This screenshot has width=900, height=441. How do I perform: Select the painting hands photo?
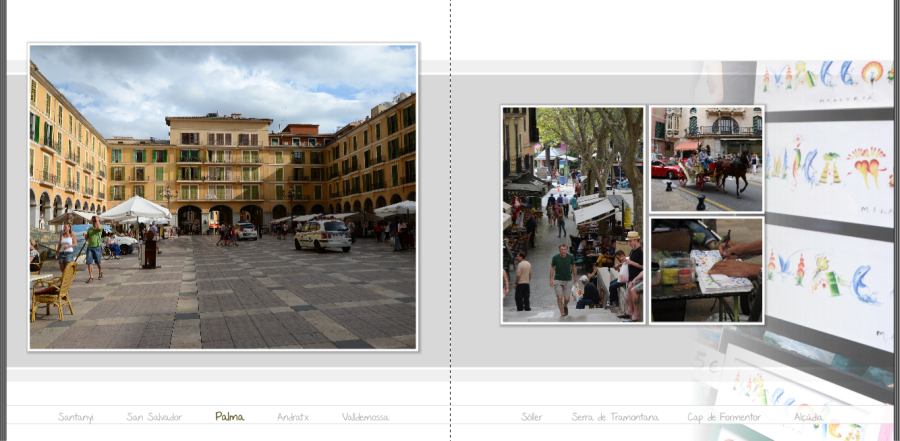pyautogui.click(x=707, y=270)
